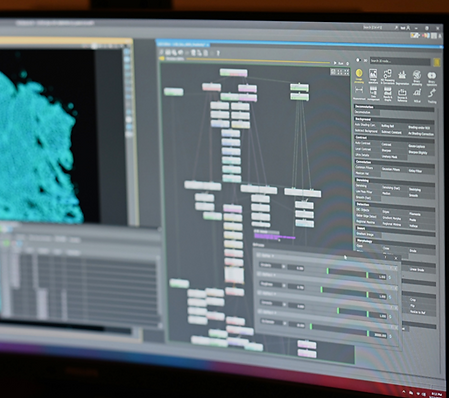Add an Unsharp Mask node
This screenshot has height=398, width=449.
coord(389,157)
